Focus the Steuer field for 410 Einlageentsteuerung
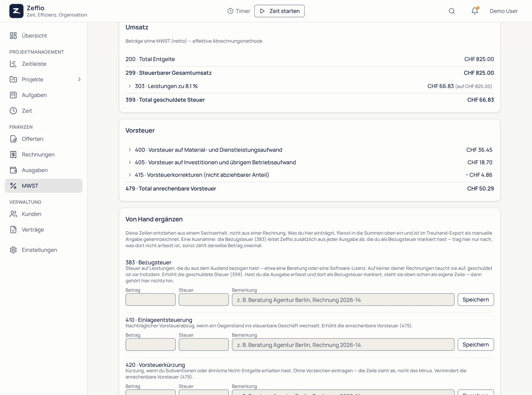The width and height of the screenshot is (532, 395). coord(204,344)
